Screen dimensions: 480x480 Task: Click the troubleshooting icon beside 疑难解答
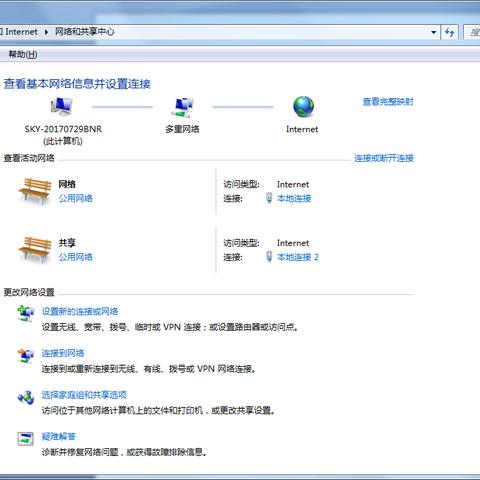click(26, 439)
